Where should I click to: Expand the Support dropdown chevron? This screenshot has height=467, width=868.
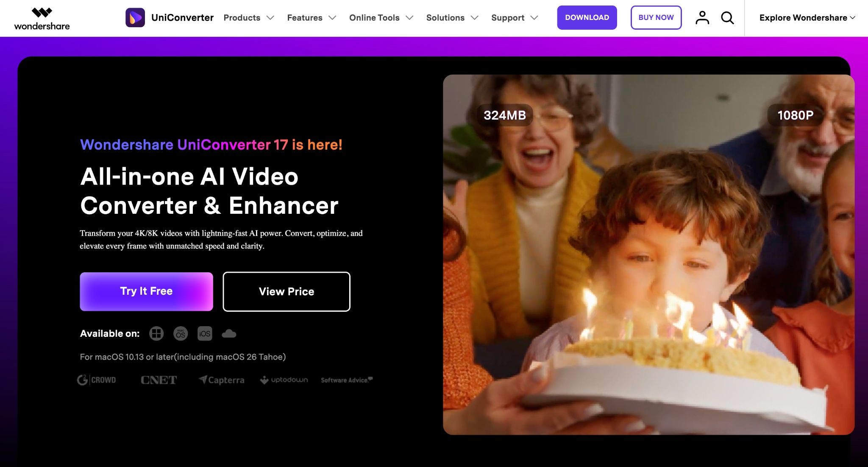click(x=534, y=18)
